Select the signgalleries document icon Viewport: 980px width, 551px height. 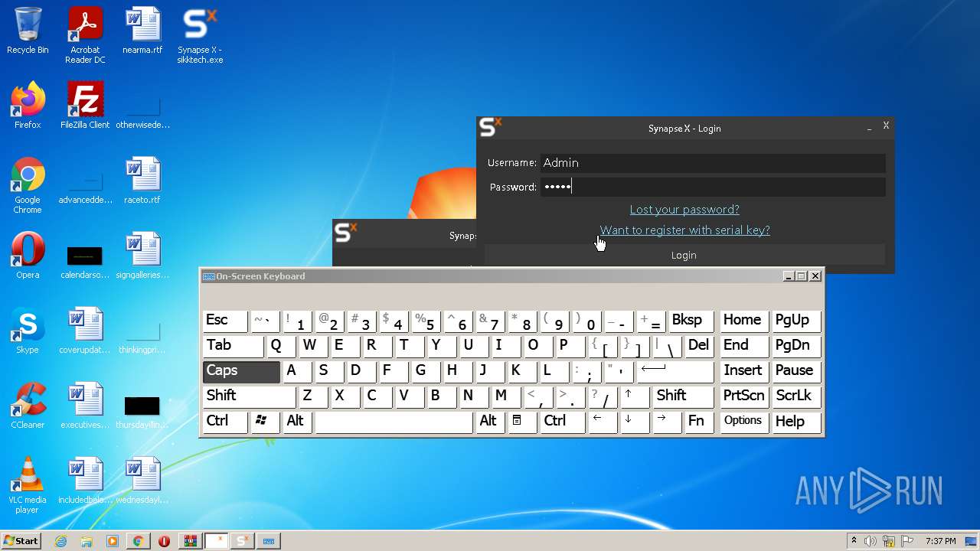click(x=142, y=256)
